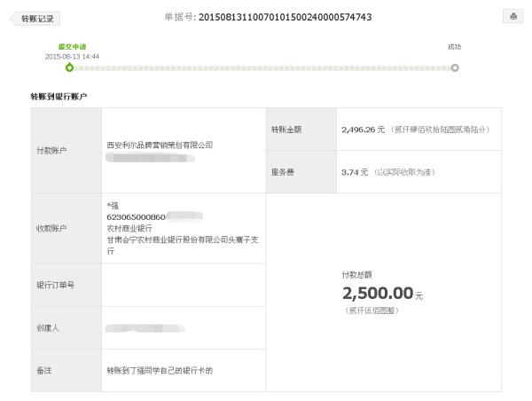Screen dimensions: 532x401
Task: Click the service fee 3.74 元 value
Action: coord(355,172)
